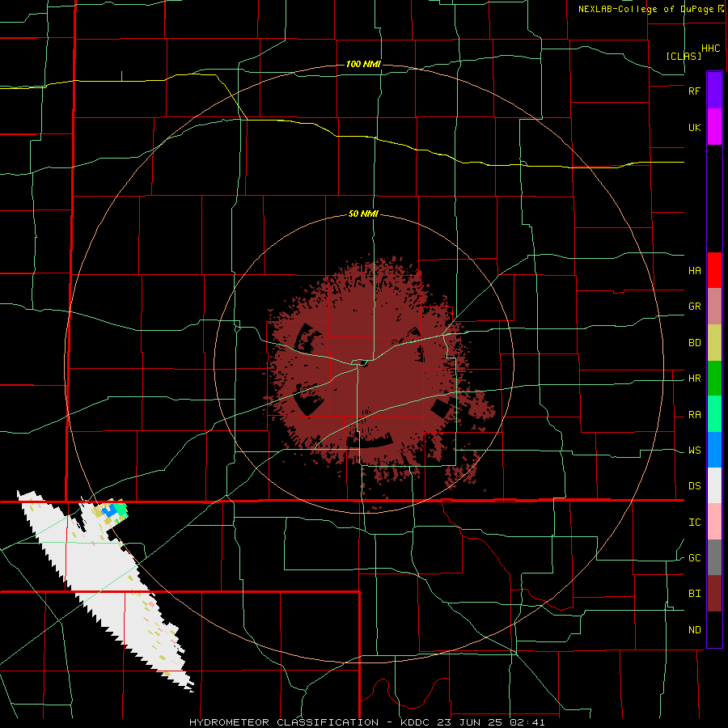The image size is (728, 728).
Task: Click the RA legend label
Action: tap(694, 415)
